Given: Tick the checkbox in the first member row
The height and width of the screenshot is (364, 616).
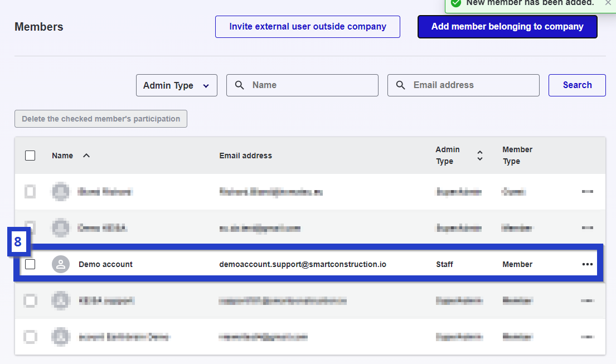Looking at the screenshot, I should point(30,192).
